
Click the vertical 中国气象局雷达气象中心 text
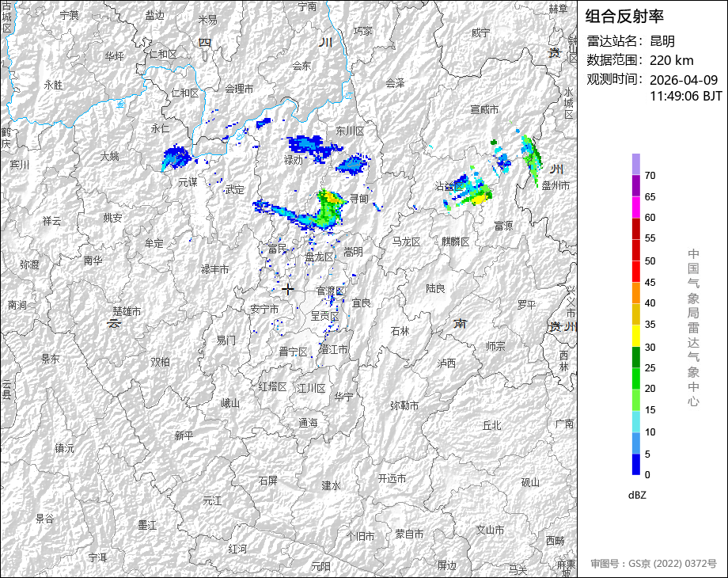coord(693,327)
